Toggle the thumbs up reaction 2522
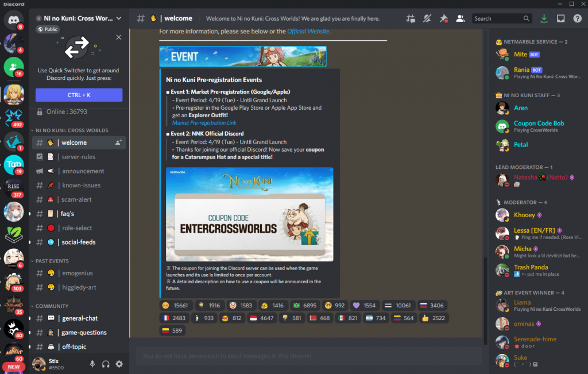 [x=434, y=318]
